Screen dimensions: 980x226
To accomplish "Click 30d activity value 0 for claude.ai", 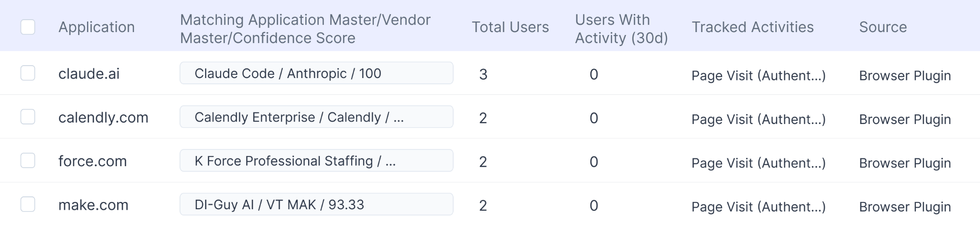I will click(594, 74).
